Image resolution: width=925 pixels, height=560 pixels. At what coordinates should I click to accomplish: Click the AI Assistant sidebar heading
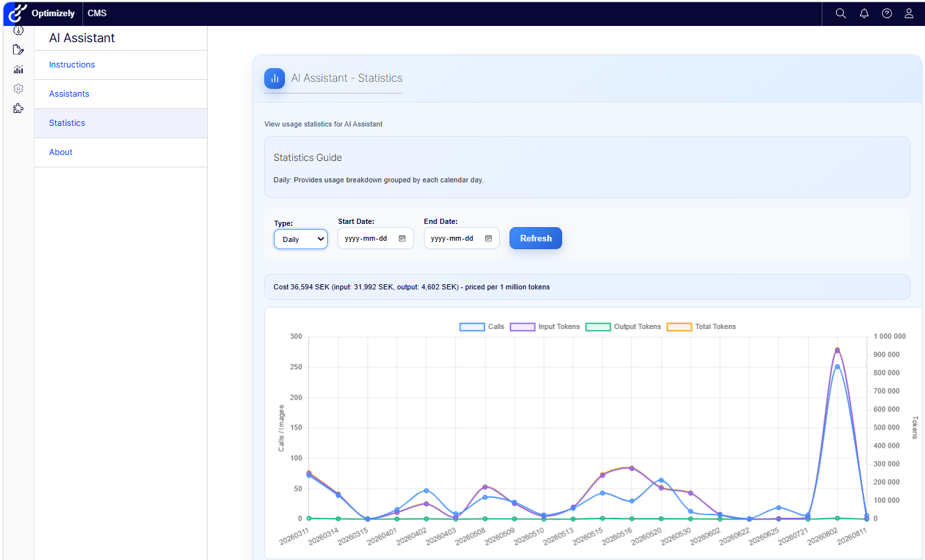click(x=82, y=38)
